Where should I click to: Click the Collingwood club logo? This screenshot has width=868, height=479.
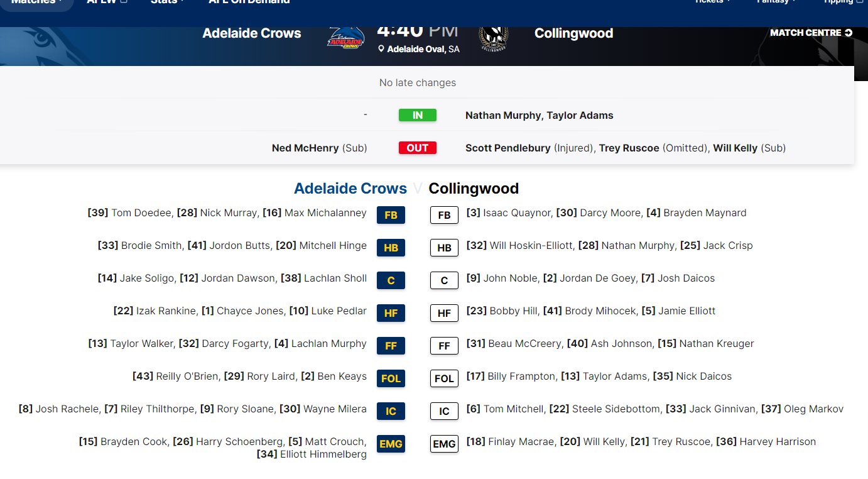(x=493, y=38)
